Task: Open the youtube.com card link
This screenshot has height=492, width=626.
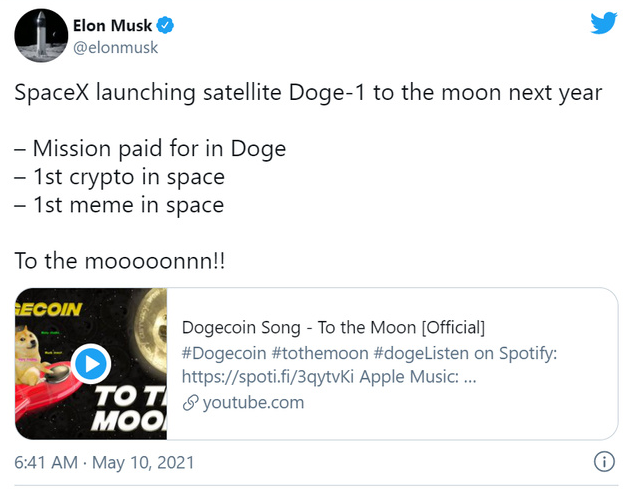Action: tap(253, 403)
